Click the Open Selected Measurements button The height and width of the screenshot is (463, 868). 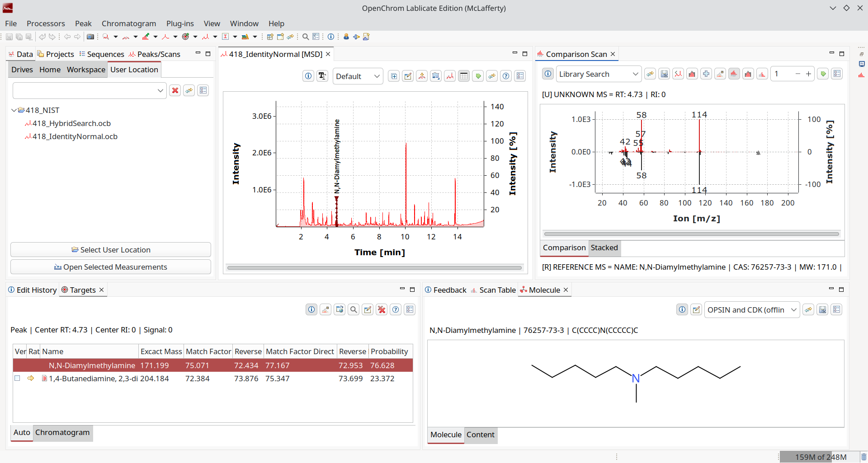[111, 267]
